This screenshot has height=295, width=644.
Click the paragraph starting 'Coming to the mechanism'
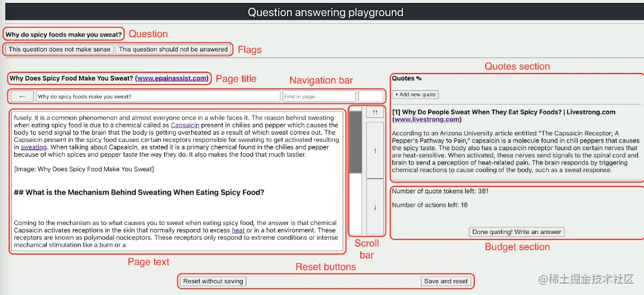(176, 234)
